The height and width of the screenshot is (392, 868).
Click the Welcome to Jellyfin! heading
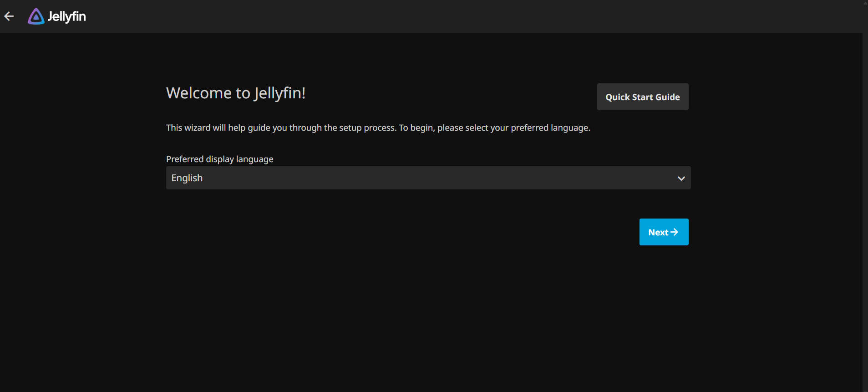(x=235, y=93)
